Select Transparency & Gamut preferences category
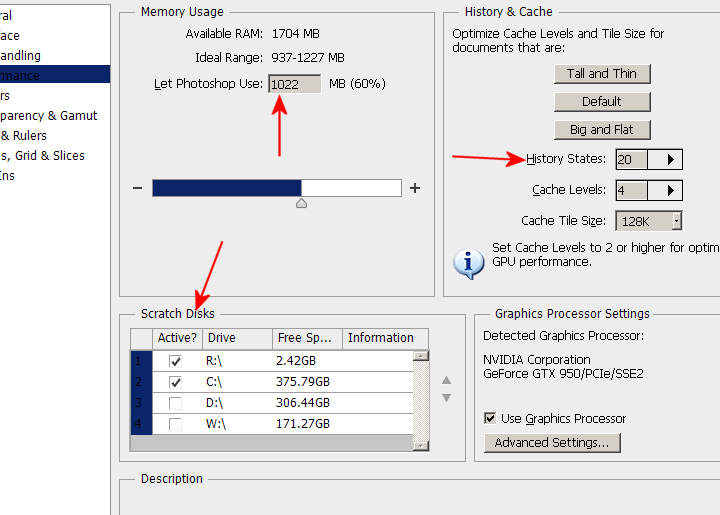 [49, 116]
